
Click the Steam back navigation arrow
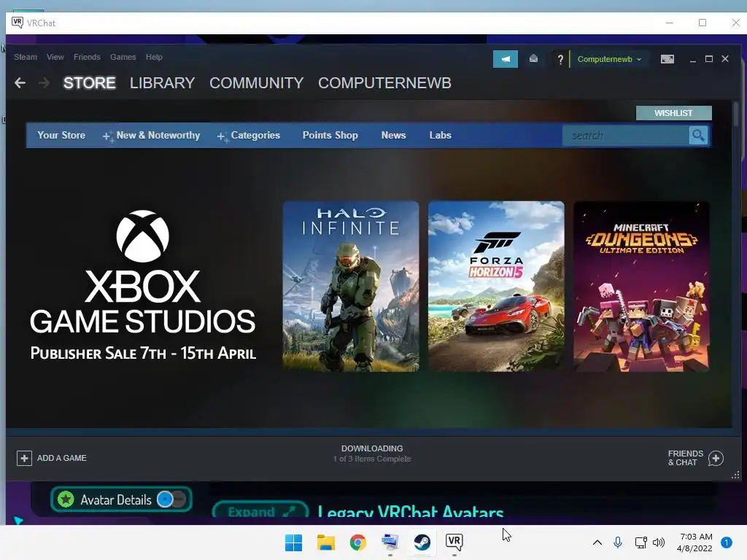(20, 83)
